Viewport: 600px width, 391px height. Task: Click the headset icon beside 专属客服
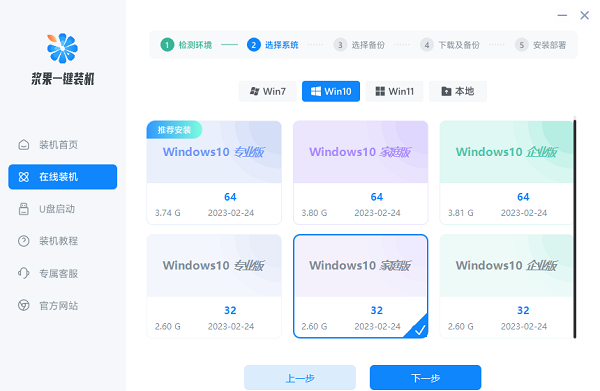pos(24,273)
